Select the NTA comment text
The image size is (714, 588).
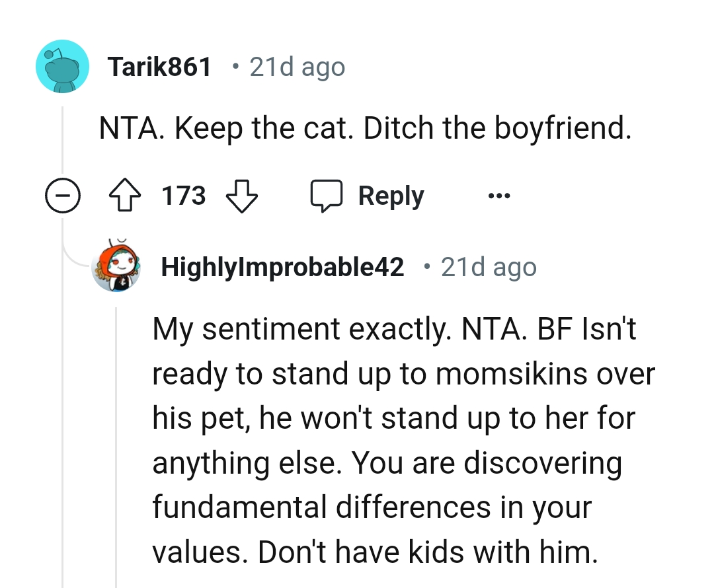pyautogui.click(x=366, y=128)
